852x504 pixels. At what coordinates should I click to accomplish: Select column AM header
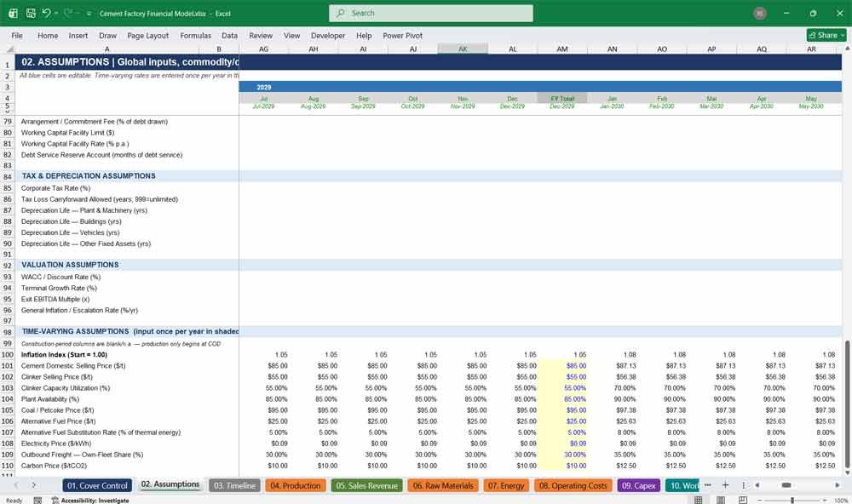(562, 49)
